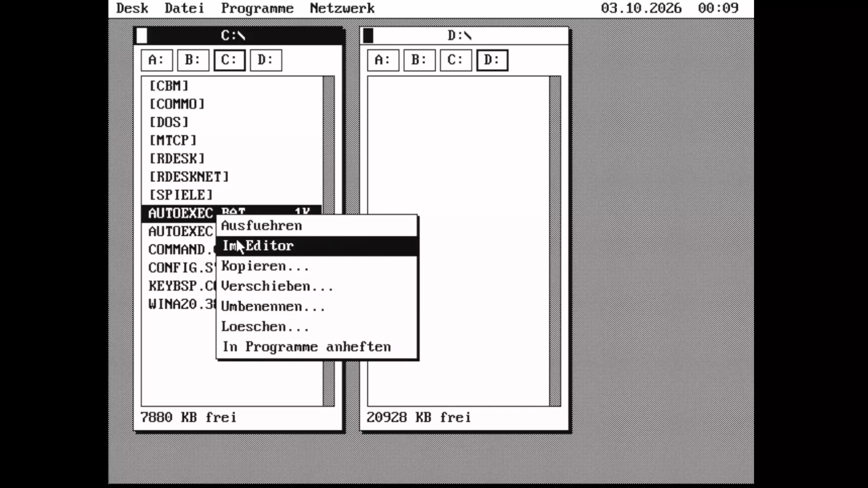Select the WINA20 file
The height and width of the screenshot is (488, 868).
179,304
